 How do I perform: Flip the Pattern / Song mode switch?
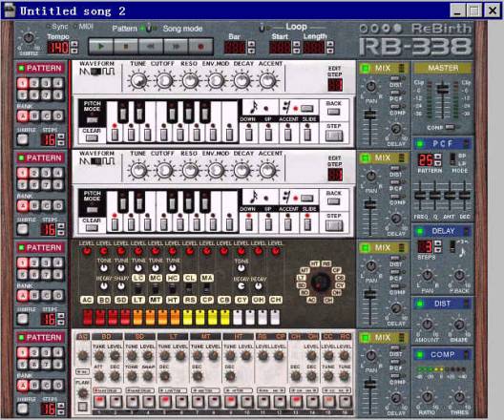click(x=150, y=29)
